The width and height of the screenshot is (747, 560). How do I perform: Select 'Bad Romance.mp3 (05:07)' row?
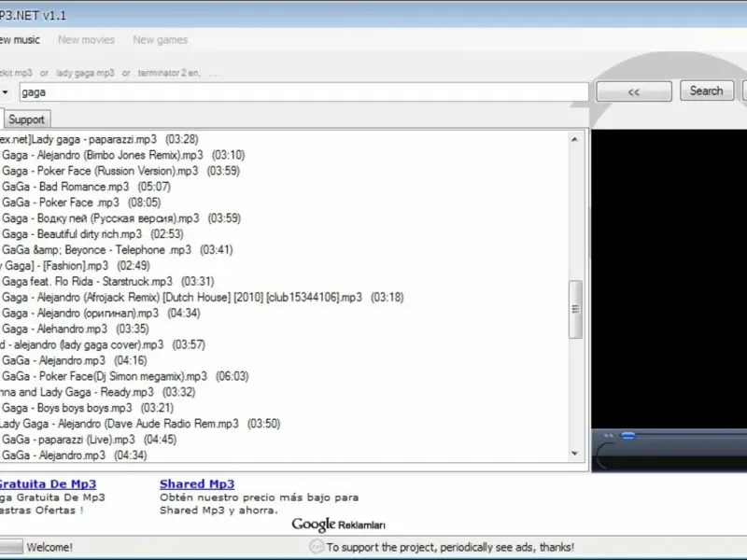pos(86,186)
